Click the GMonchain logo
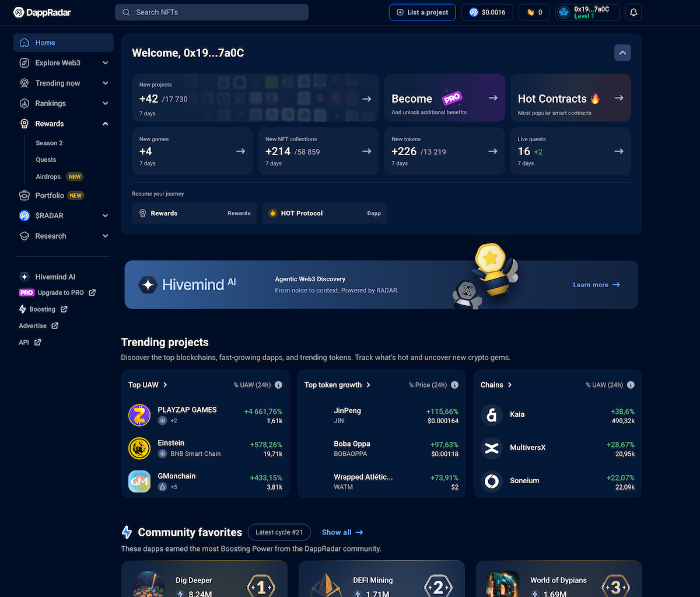The image size is (700, 597). tap(139, 481)
